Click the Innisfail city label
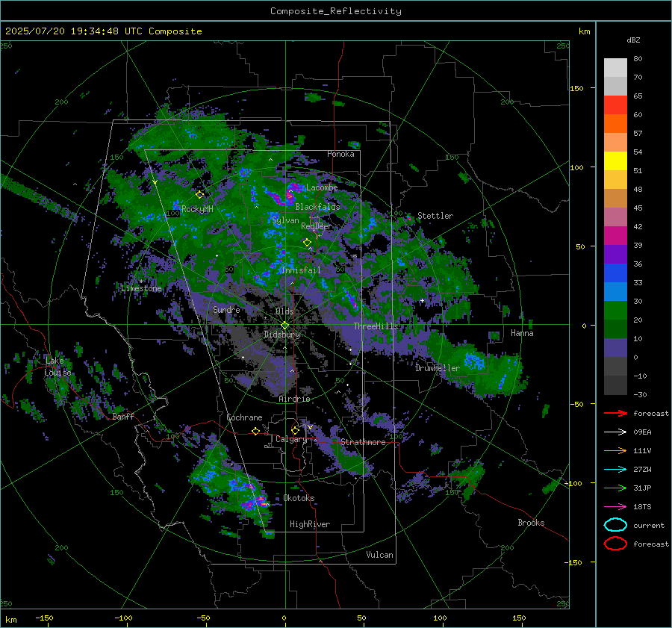Viewport: 672px width, 628px height. 301,270
